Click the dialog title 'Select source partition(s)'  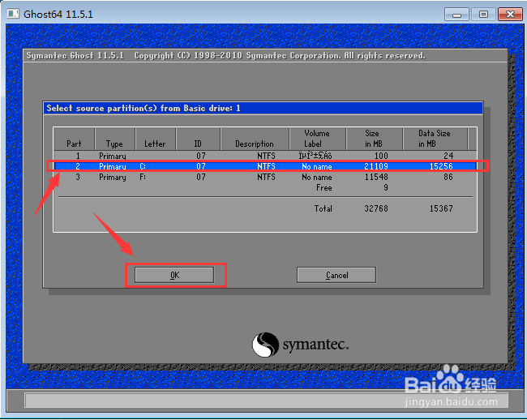[x=144, y=108]
